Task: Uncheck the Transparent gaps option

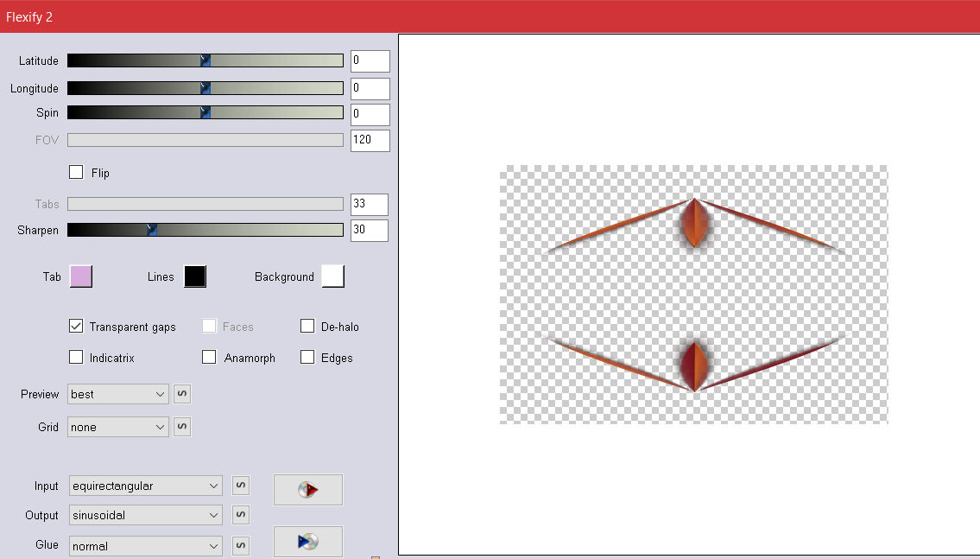Action: [x=76, y=327]
